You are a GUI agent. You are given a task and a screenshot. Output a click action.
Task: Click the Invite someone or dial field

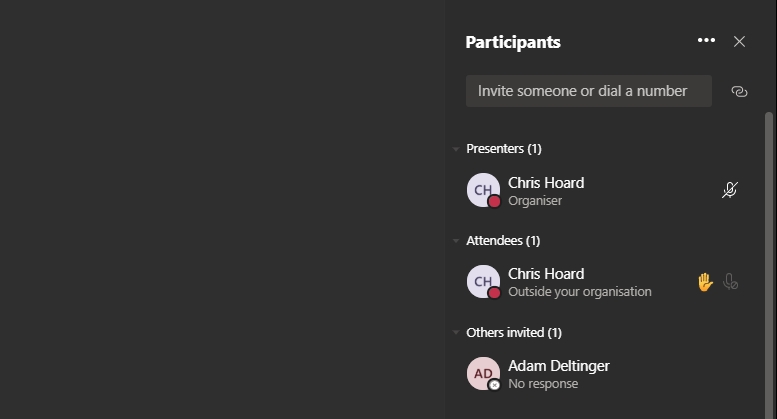pos(588,91)
